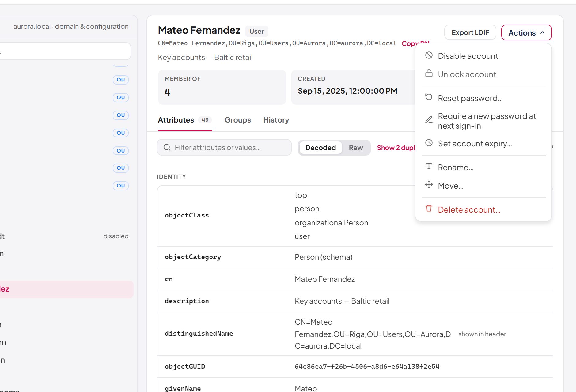Click the User type badge beside name
576x392 pixels.
(256, 31)
